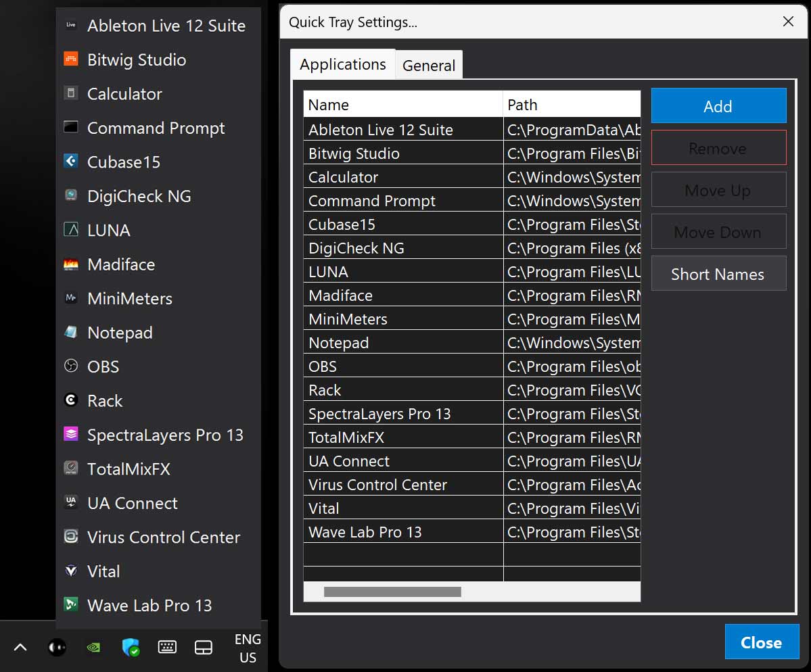Select the UA Connect row in the table
Viewport: 811px width, 672px height.
471,460
